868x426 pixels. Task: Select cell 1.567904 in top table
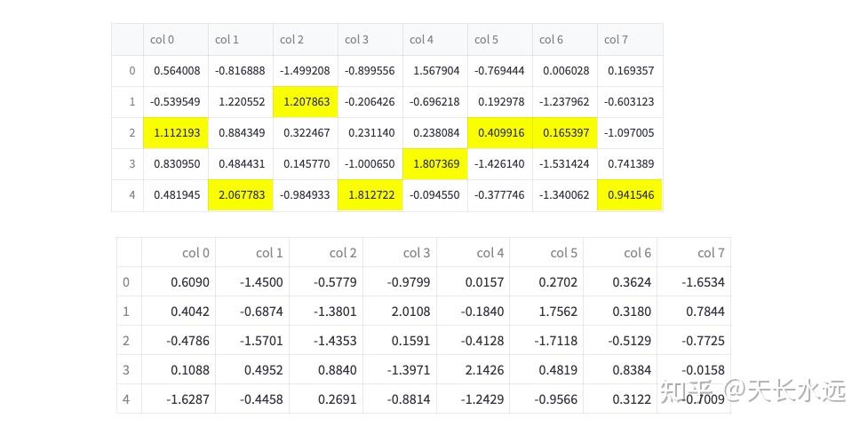pyautogui.click(x=435, y=71)
